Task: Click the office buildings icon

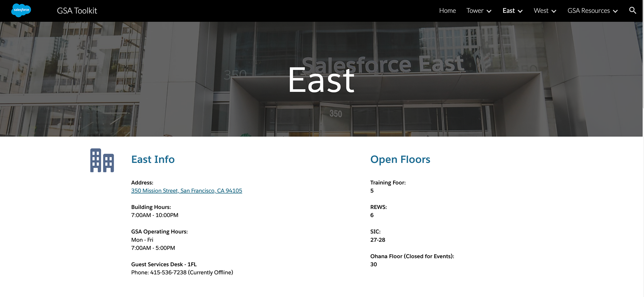Action: (x=102, y=160)
